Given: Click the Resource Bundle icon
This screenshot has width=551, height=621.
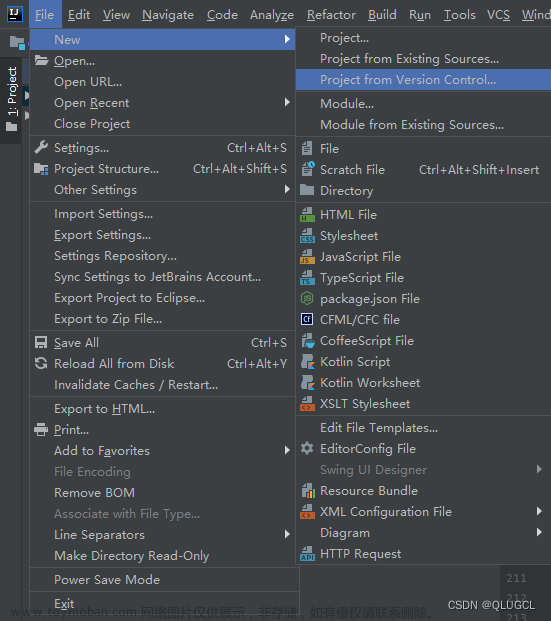Looking at the screenshot, I should [x=308, y=490].
